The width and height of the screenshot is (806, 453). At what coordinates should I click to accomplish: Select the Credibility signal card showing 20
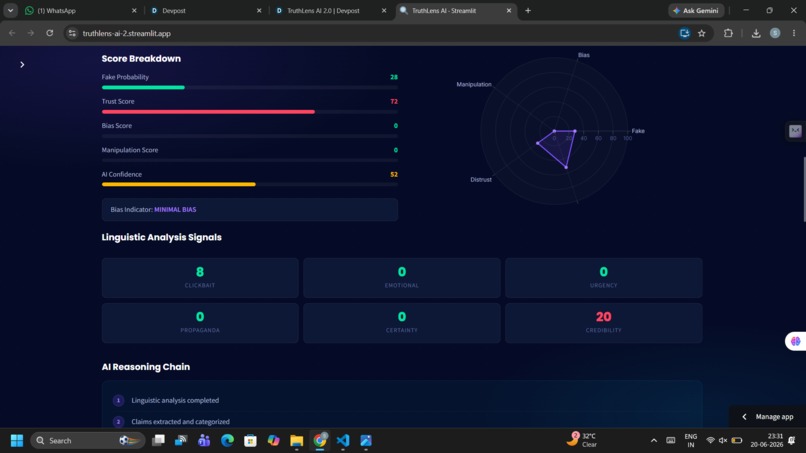pyautogui.click(x=603, y=323)
